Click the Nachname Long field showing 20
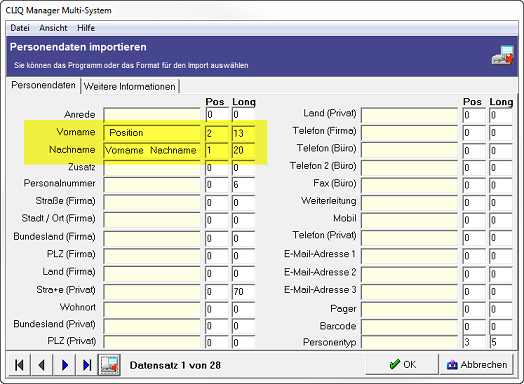 (243, 150)
